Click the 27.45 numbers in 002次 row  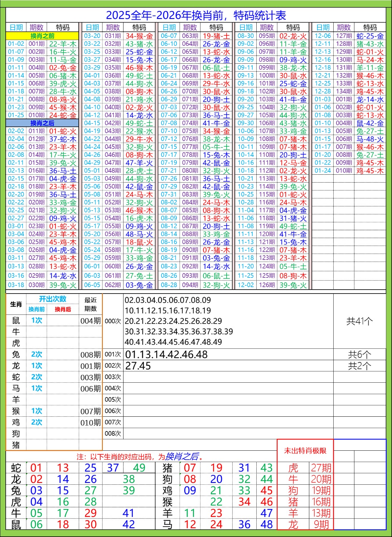[138, 366]
